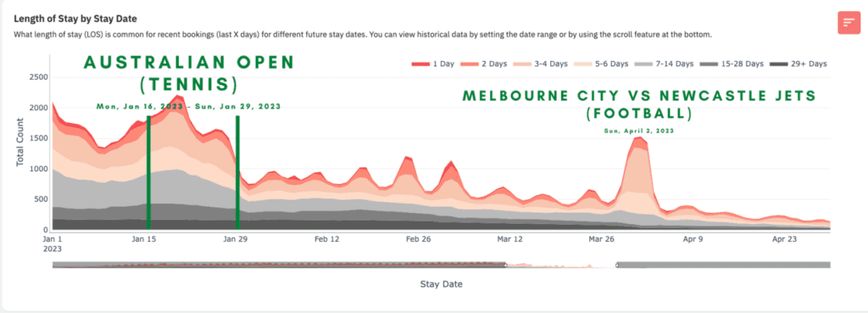Click the Feb 12 x-axis label
Image resolution: width=868 pixels, height=313 pixels.
tap(326, 239)
